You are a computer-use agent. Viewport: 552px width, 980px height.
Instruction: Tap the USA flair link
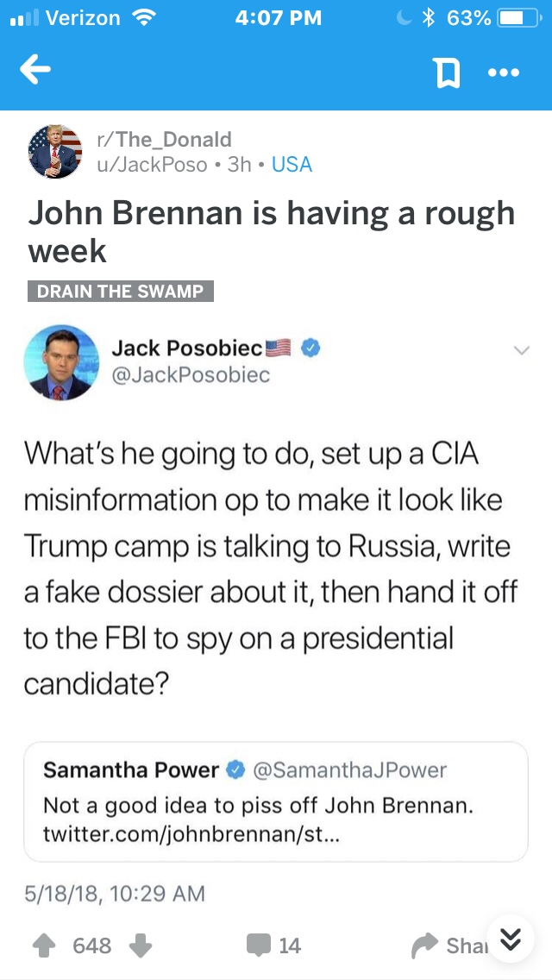292,164
